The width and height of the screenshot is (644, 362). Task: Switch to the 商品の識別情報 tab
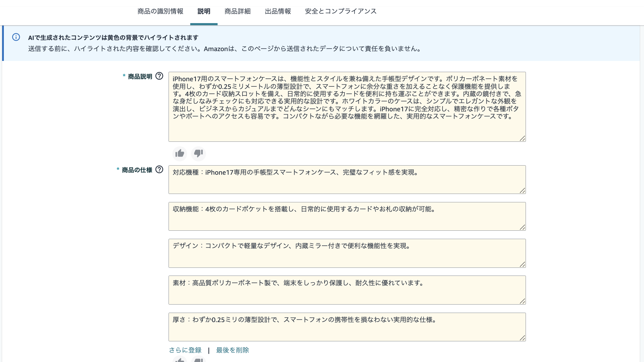[160, 11]
